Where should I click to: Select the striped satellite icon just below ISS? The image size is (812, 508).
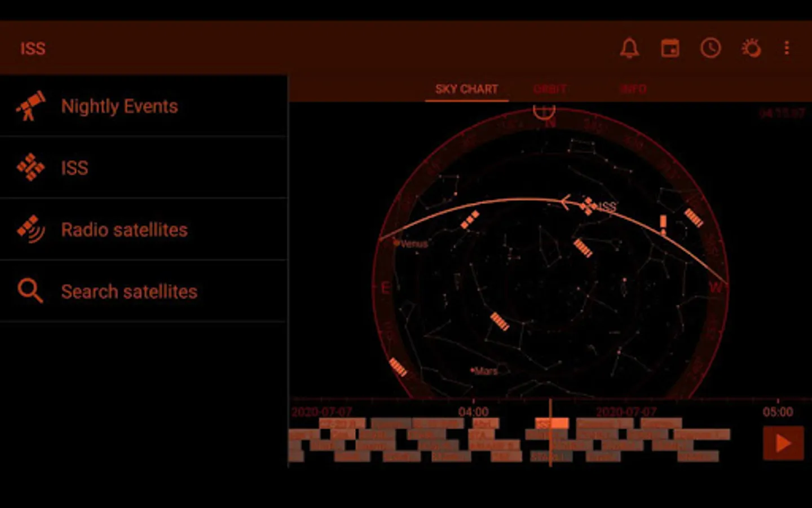[x=583, y=248]
